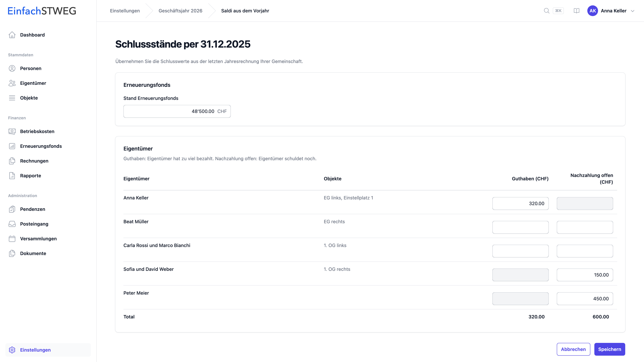Click the ⌘K shortcut badge
Image resolution: width=644 pixels, height=362 pixels.
[x=558, y=11]
